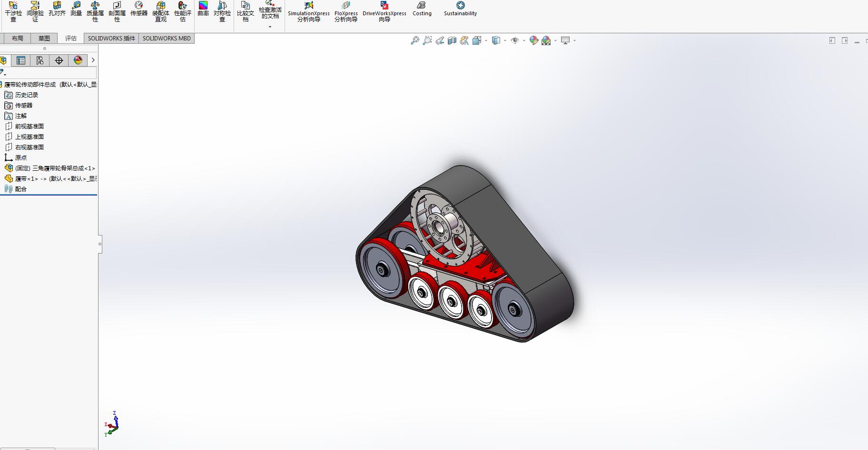Image resolution: width=868 pixels, height=450 pixels.
Task: Open Clearance Verification (间隙验证)
Action: [x=35, y=11]
